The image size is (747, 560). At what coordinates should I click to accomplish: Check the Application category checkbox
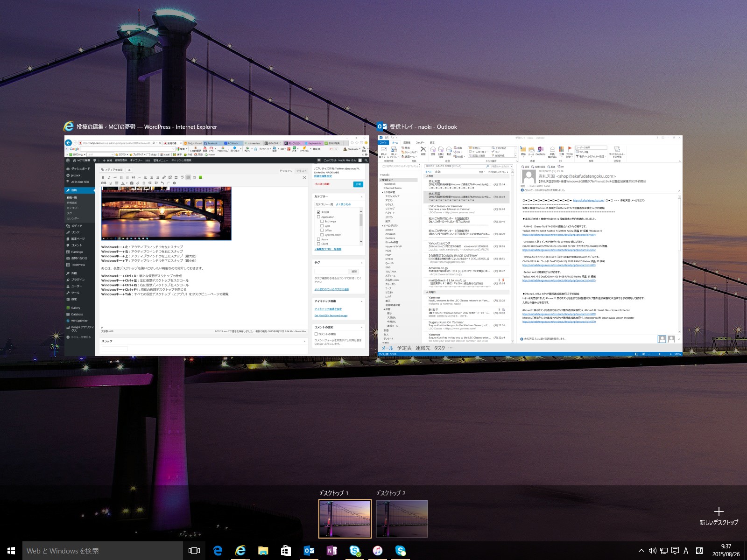pyautogui.click(x=318, y=217)
